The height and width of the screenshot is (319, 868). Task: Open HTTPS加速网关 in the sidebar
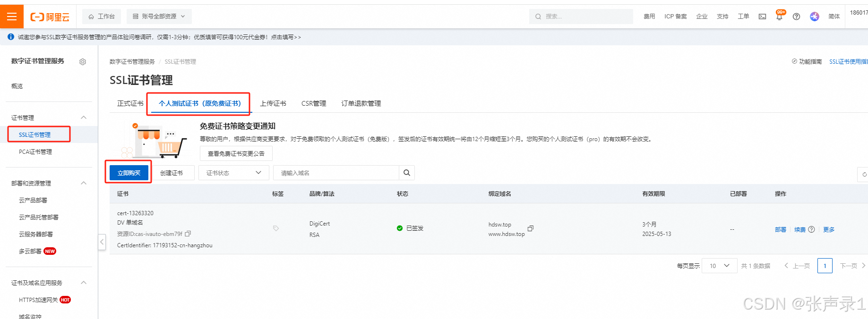(38, 300)
